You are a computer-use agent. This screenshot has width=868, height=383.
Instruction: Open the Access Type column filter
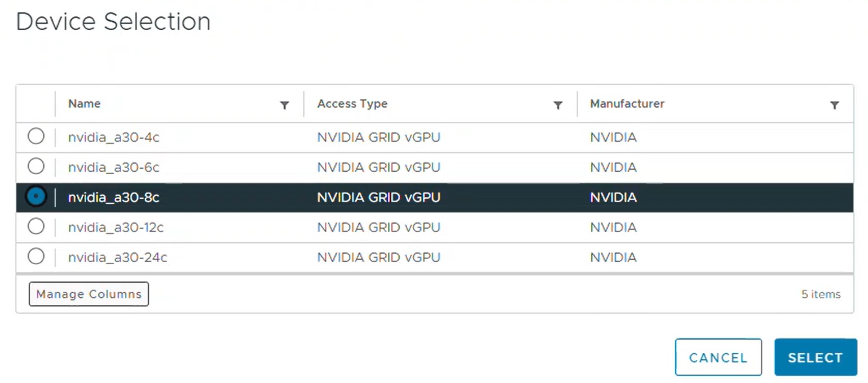click(558, 105)
